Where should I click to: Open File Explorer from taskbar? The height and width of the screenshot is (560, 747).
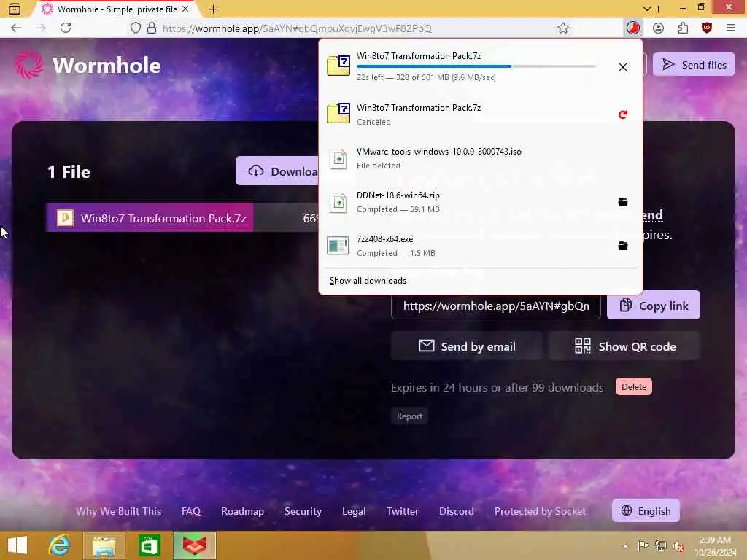104,545
